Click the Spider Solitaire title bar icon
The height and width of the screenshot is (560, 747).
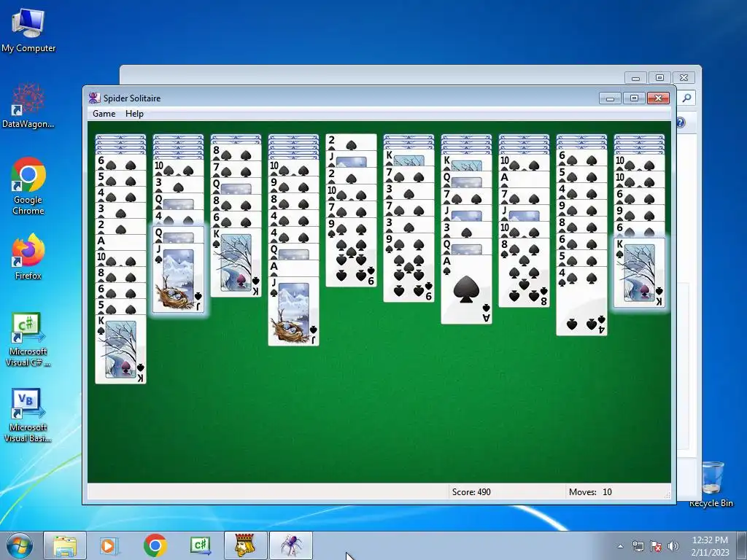click(94, 98)
